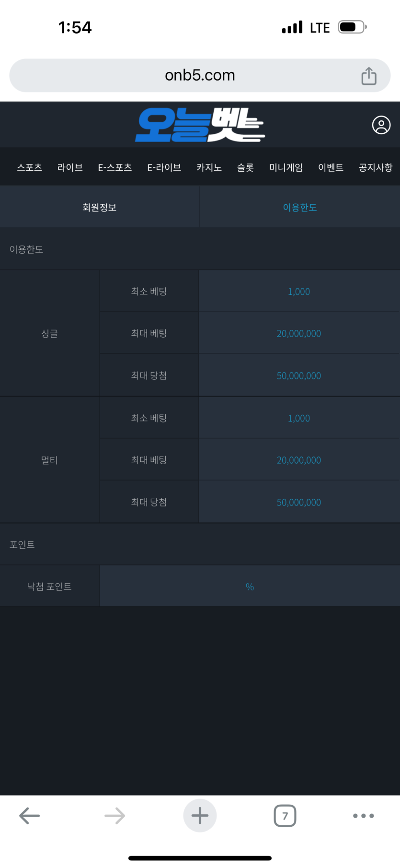400x868 pixels.
Task: Tap the forward arrow icon
Action: [x=114, y=816]
